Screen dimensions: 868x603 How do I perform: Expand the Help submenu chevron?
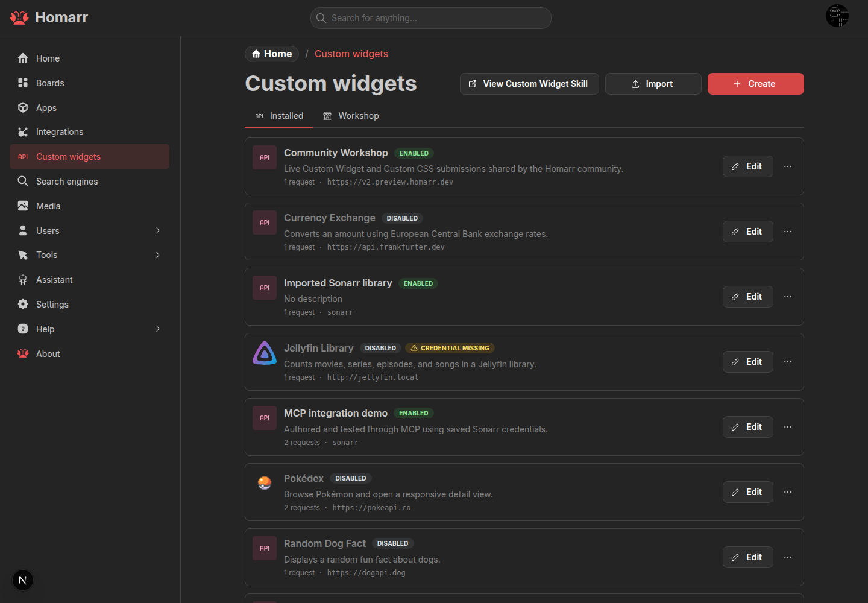[158, 329]
